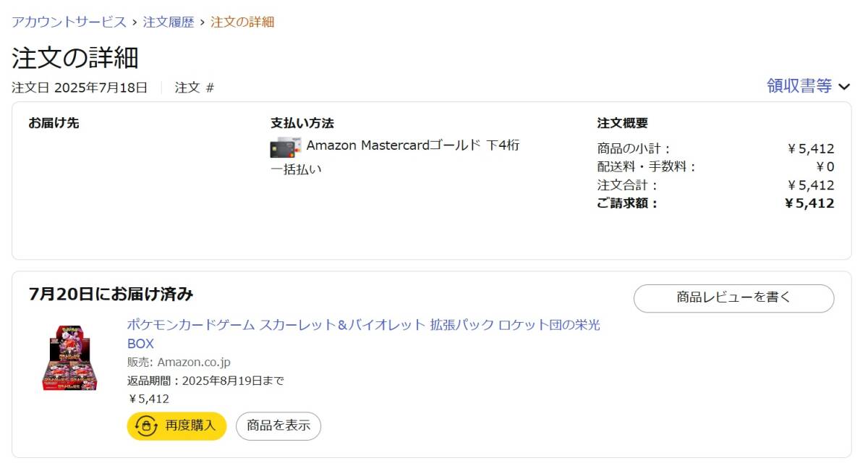Click the buy-again circular arrow icon
The height and width of the screenshot is (466, 868).
pos(145,426)
